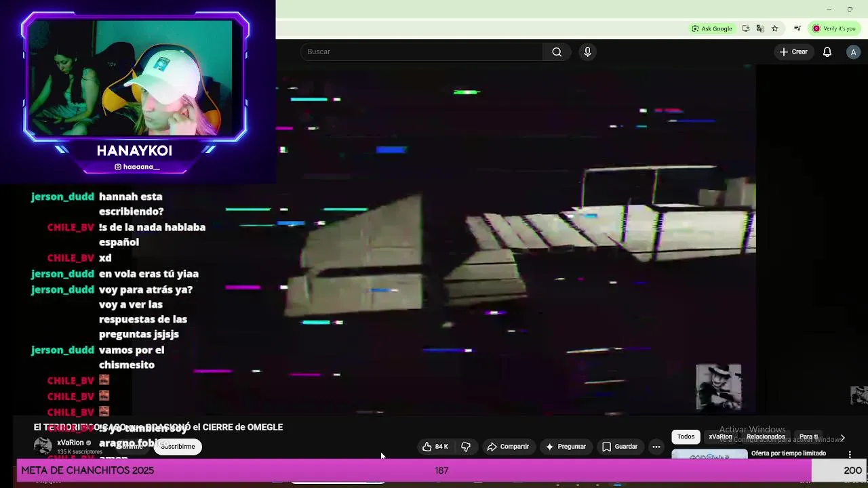Open the xVaRion channel avatar
The width and height of the screenshot is (868, 488).
tap(43, 446)
